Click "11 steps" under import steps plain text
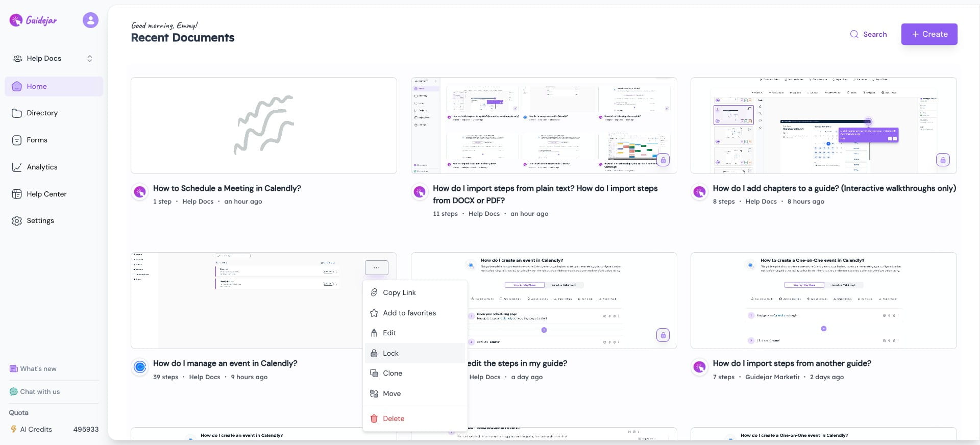Viewport: 980px width, 445px height. click(x=445, y=214)
